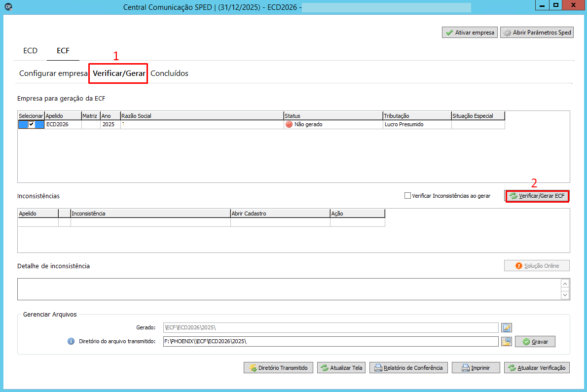Open the Configurar empresa tab
This screenshot has height=392, width=587.
coord(53,73)
